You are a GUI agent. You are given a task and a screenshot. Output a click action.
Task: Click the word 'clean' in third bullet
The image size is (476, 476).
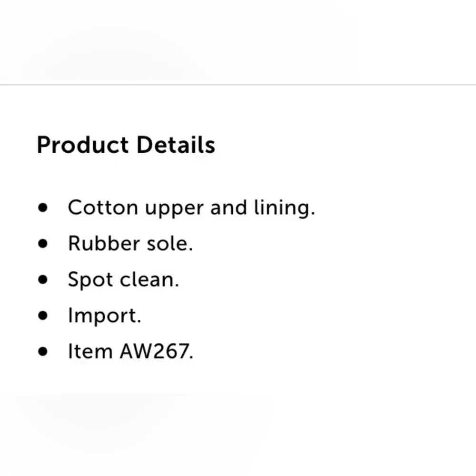[x=148, y=279]
